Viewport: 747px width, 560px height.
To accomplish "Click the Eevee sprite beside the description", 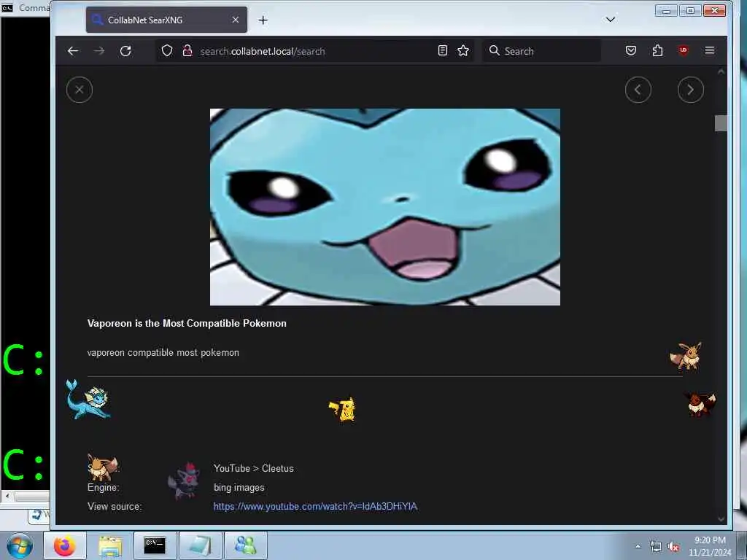I will (x=686, y=356).
